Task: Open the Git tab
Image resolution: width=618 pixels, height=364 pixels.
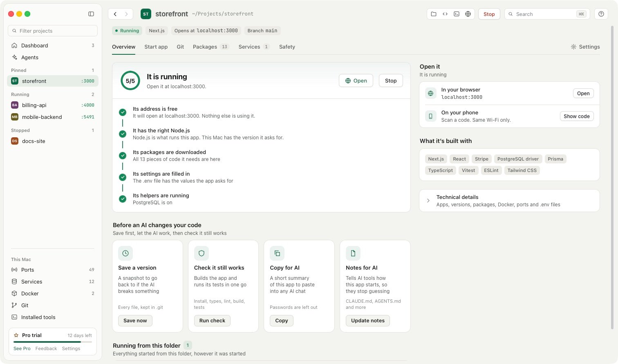Action: point(180,47)
